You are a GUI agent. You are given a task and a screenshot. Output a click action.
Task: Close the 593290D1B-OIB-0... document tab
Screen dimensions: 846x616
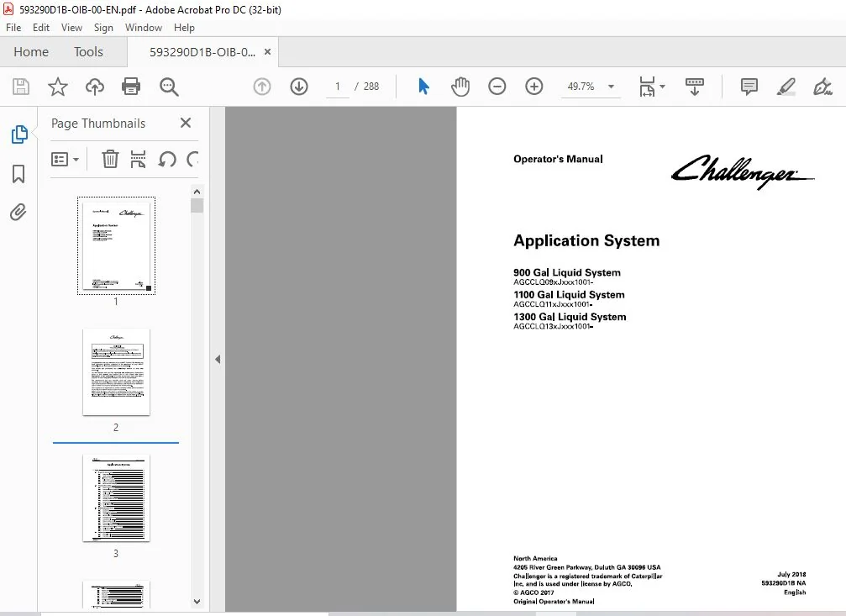(267, 52)
